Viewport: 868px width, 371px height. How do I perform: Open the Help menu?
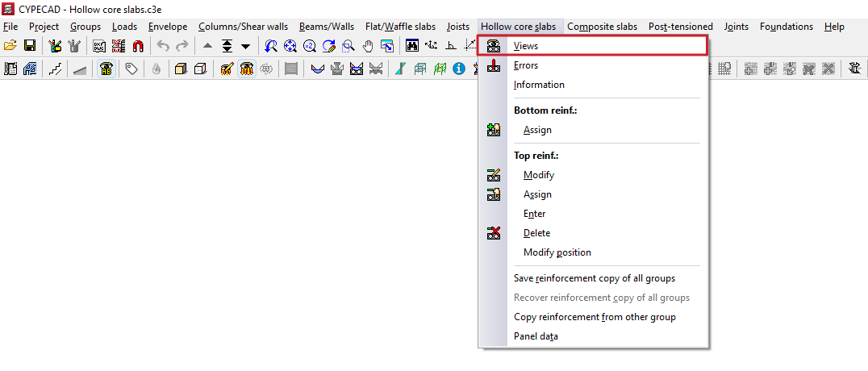pyautogui.click(x=834, y=27)
